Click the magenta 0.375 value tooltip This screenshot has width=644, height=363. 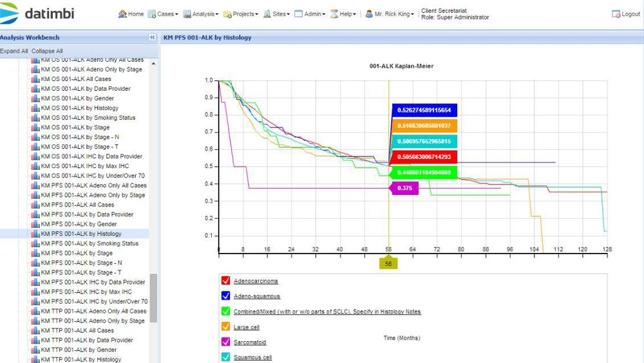coord(404,188)
